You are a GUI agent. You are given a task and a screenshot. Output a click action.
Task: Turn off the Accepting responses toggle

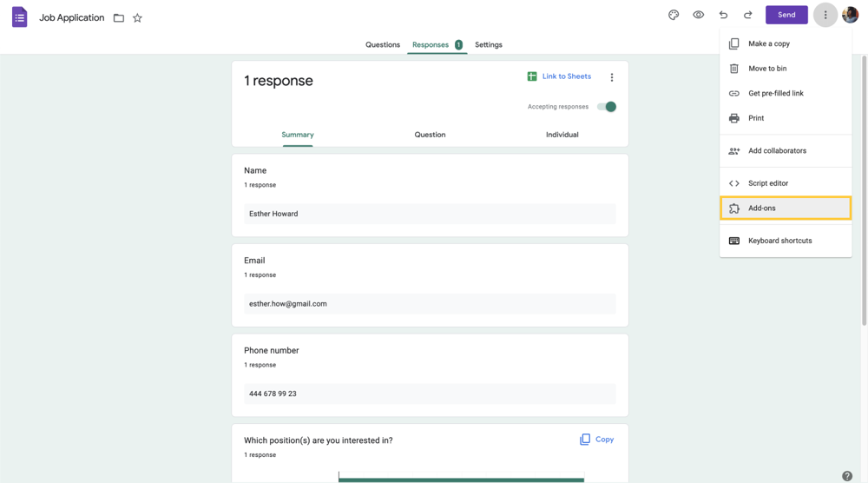(x=607, y=107)
